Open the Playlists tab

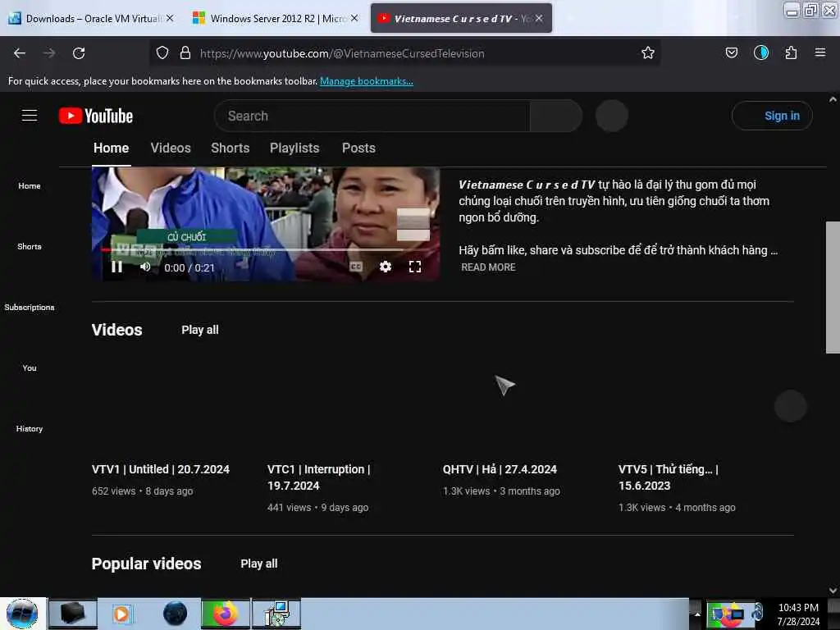pos(294,148)
